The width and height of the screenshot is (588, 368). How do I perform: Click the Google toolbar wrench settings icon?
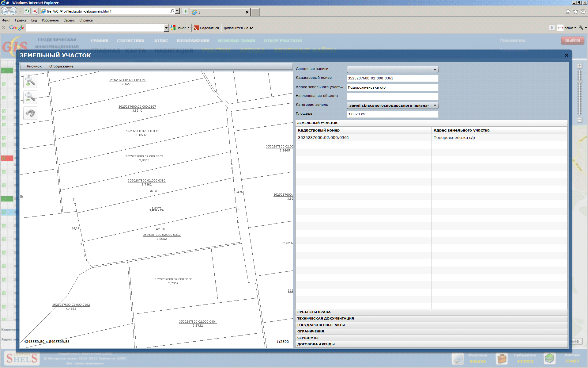(x=581, y=28)
